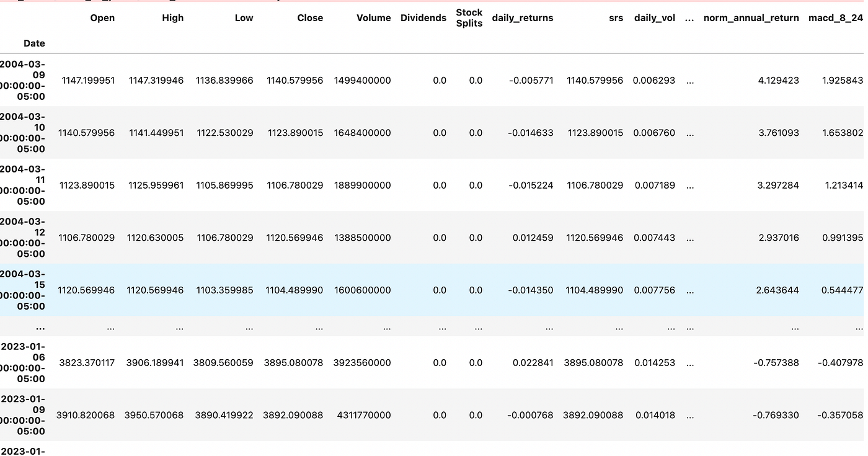Screen dimensions: 868x456
Task: Click macd value 0.544477
Action: pos(841,290)
